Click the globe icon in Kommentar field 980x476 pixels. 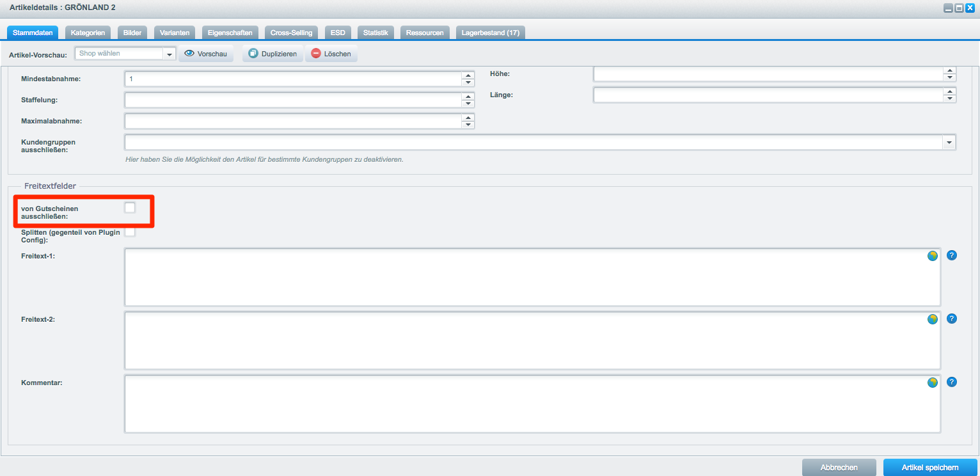pyautogui.click(x=933, y=383)
